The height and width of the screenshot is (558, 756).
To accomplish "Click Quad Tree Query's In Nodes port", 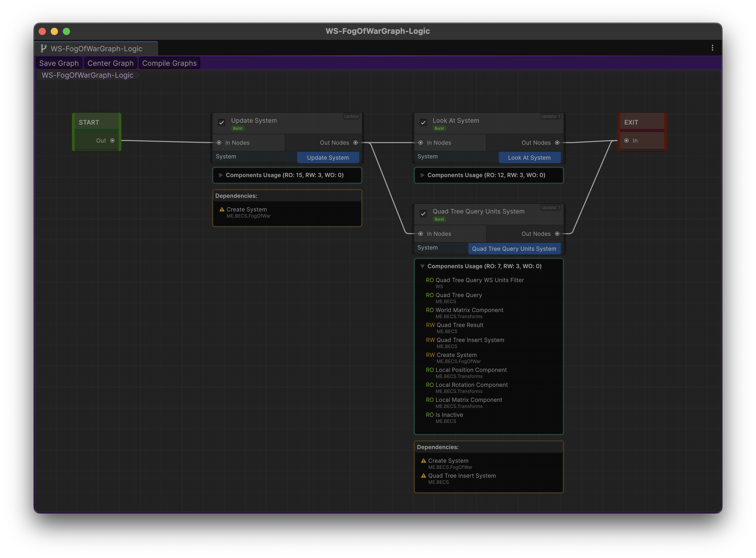I will [x=421, y=234].
